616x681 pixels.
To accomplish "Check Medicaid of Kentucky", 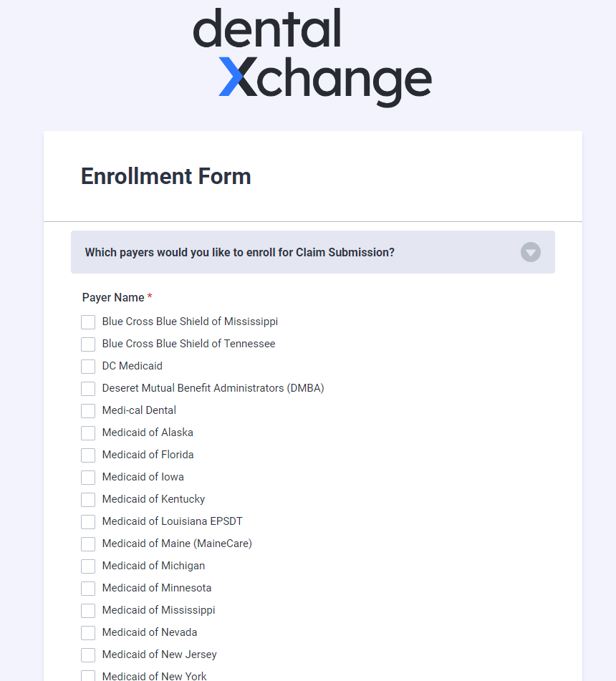I will (x=88, y=499).
